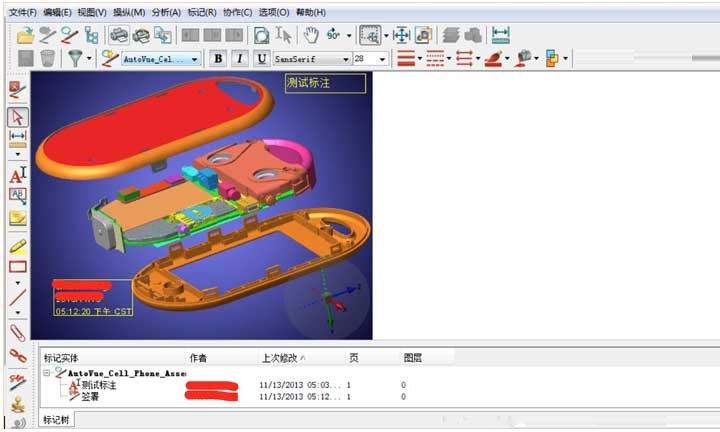
Task: Open the 操纵(M) menu
Action: (x=129, y=12)
